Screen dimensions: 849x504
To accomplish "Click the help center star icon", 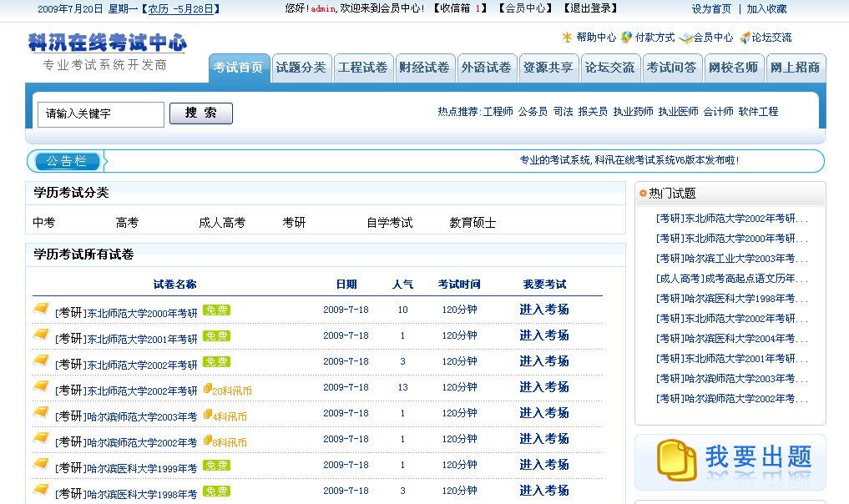I will [567, 38].
